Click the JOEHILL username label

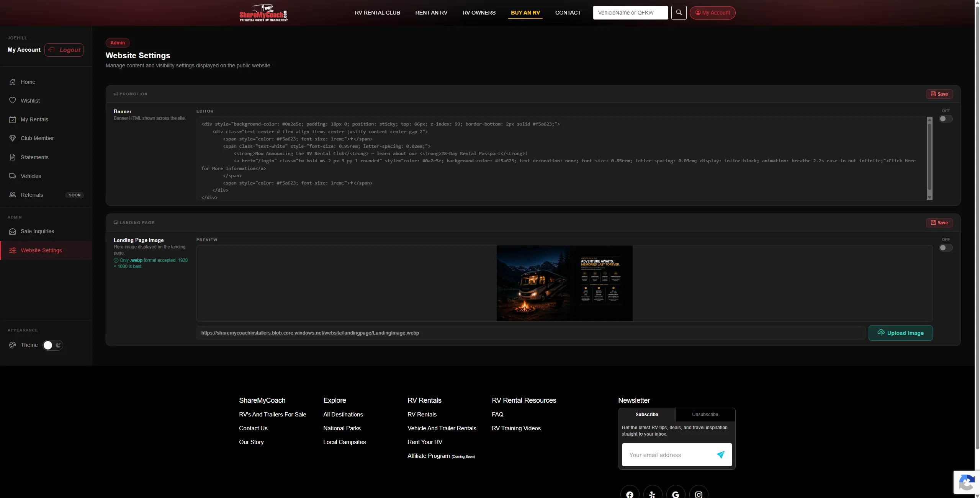pos(17,38)
